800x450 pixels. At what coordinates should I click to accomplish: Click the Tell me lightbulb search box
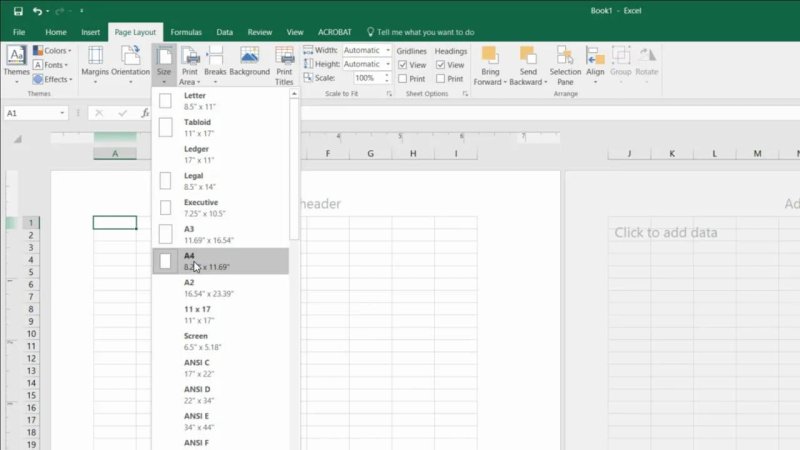(x=420, y=32)
